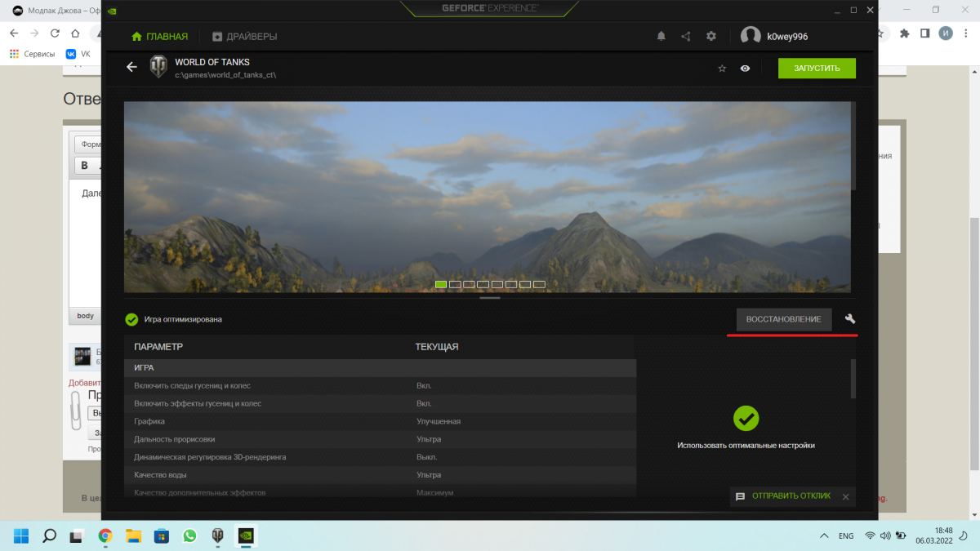Click the share icon in GeForce header
This screenshot has width=980, height=551.
pyautogui.click(x=686, y=37)
